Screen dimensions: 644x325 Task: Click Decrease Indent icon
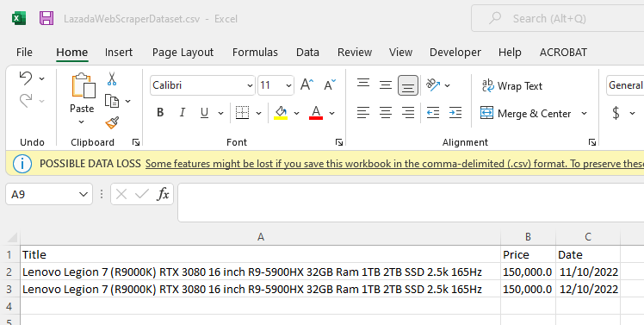coord(433,113)
